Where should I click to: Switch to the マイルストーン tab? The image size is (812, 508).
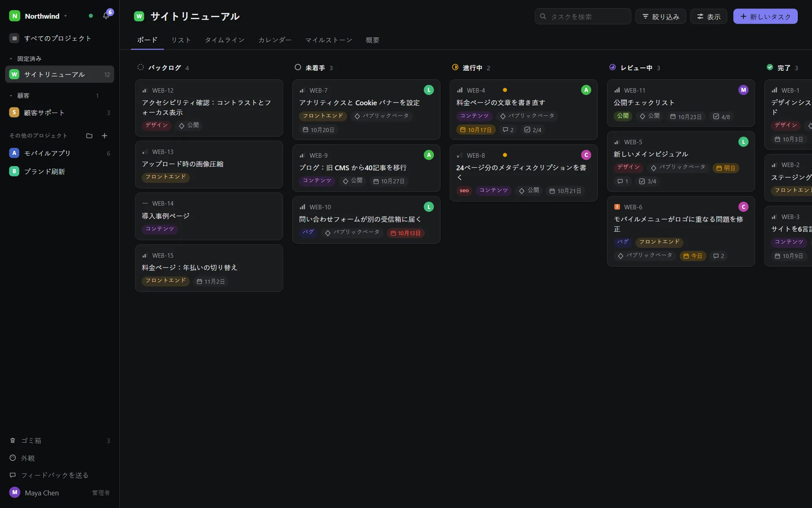[328, 40]
